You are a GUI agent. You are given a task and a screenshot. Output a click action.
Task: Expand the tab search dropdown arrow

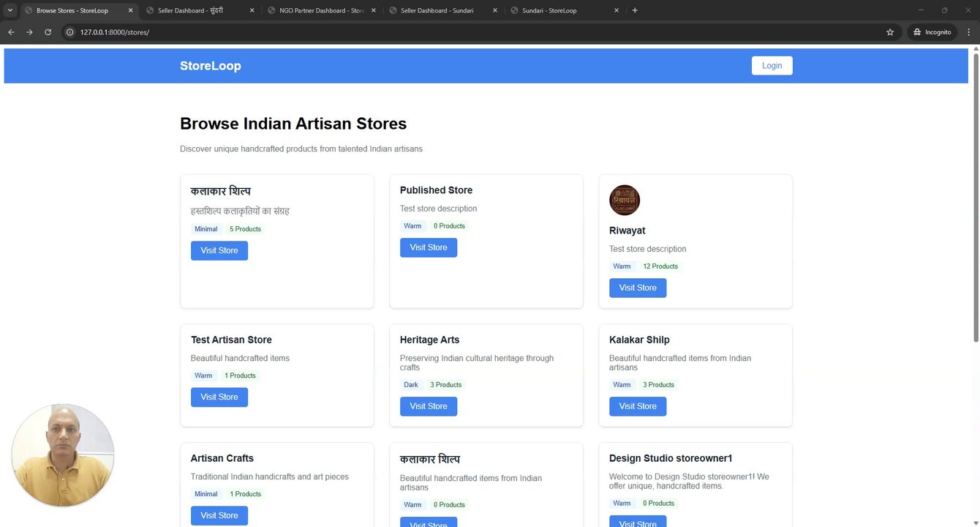[x=10, y=10]
